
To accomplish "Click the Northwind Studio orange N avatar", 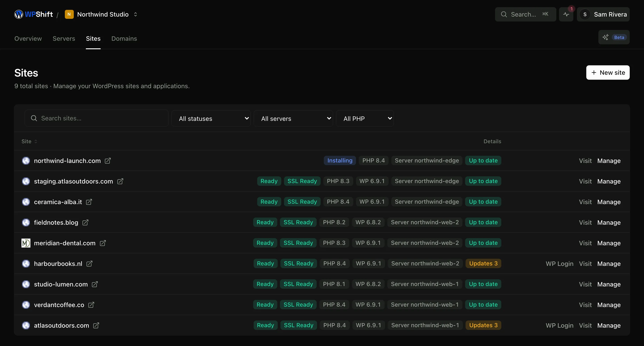I will pos(69,14).
